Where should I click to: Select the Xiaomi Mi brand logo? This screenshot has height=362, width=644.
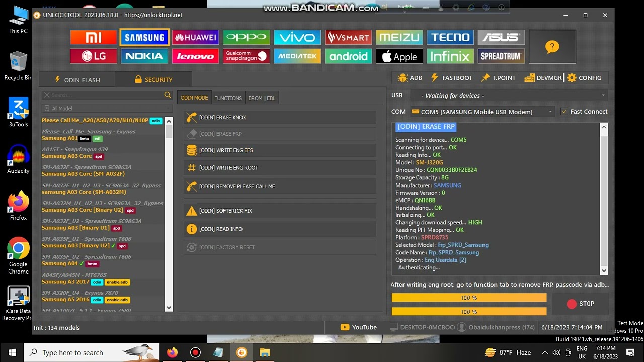(x=94, y=37)
